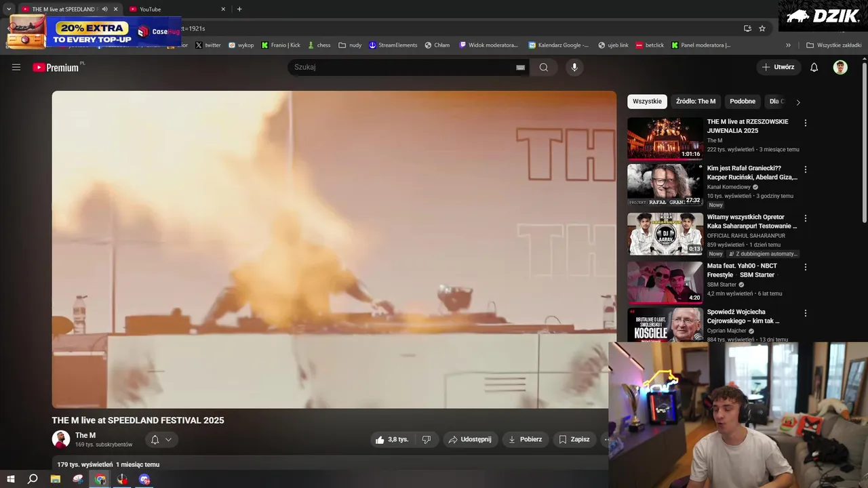Open The M channel avatar
This screenshot has width=868, height=488.
[x=61, y=439]
